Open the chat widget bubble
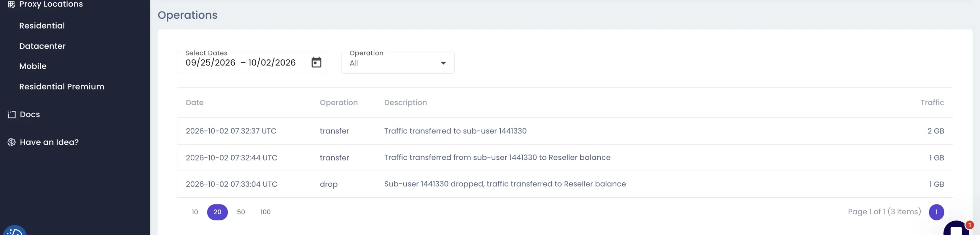This screenshot has height=235, width=980. point(956,228)
